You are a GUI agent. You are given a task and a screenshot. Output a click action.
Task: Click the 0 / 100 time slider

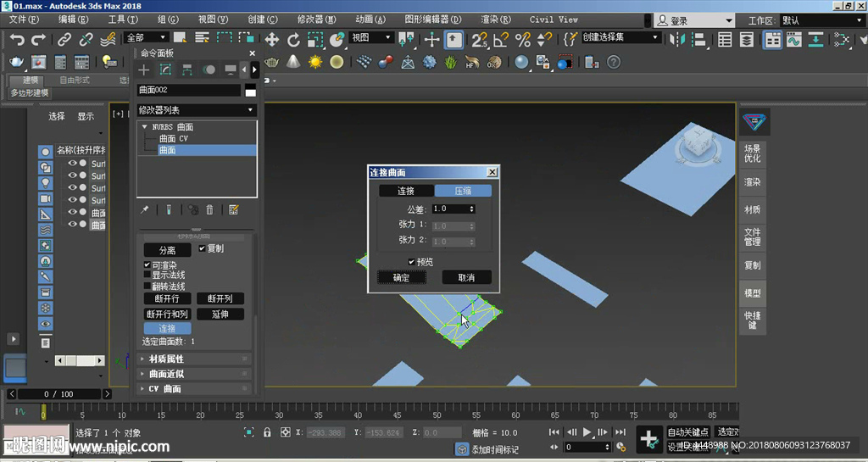[x=59, y=394]
